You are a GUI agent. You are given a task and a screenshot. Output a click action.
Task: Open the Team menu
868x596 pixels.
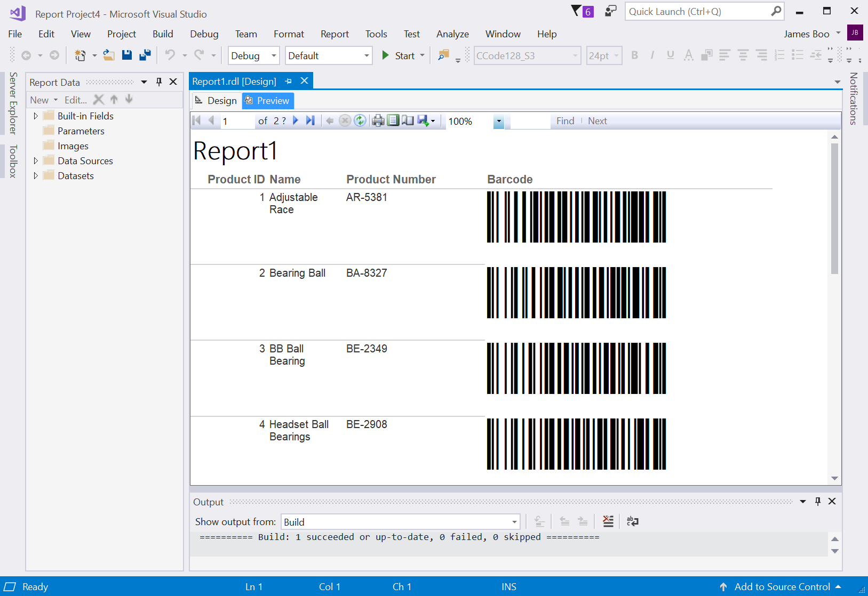point(246,34)
